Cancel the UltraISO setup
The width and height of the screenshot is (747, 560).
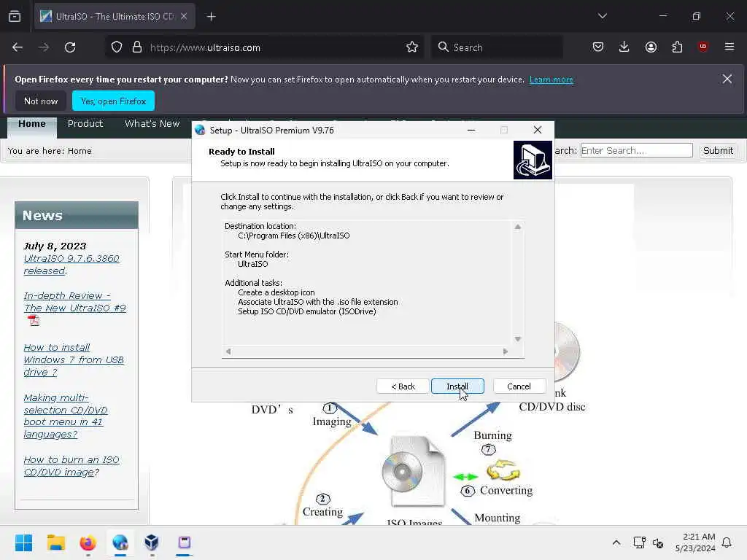point(519,386)
